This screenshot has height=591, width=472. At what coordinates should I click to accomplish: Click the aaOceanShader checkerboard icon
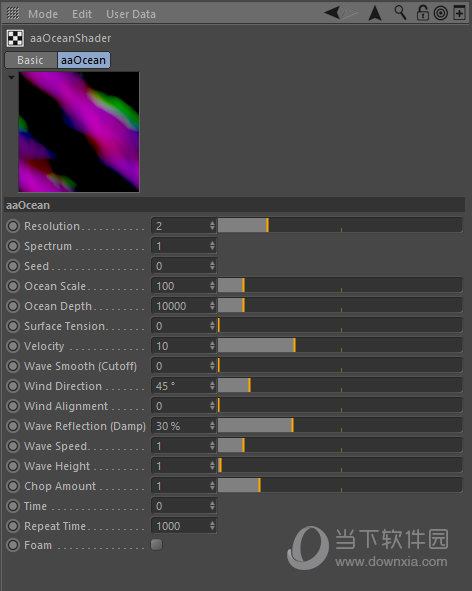15,38
